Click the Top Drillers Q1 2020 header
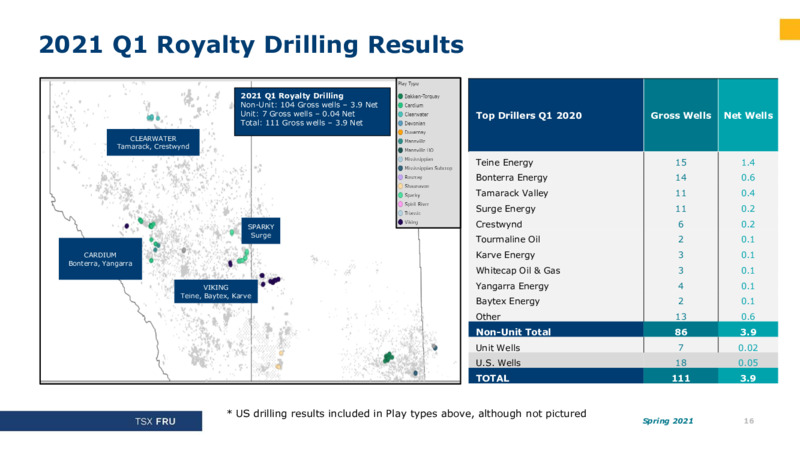This screenshot has width=800, height=450. 529,115
